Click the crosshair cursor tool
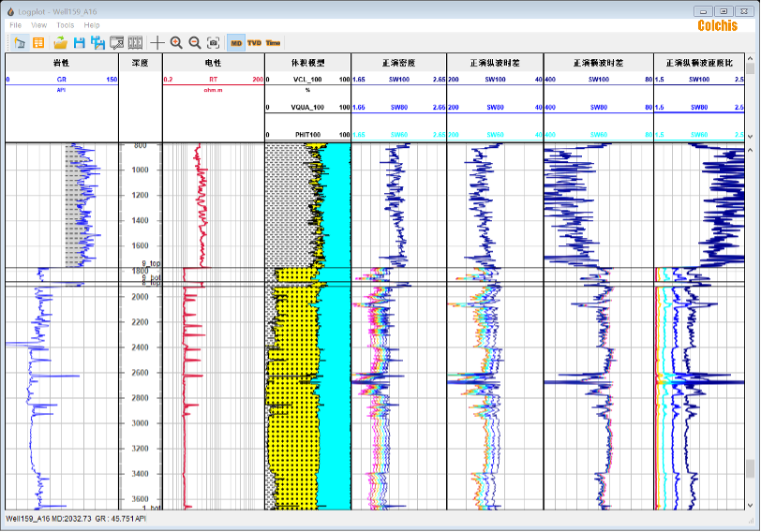 (x=157, y=43)
